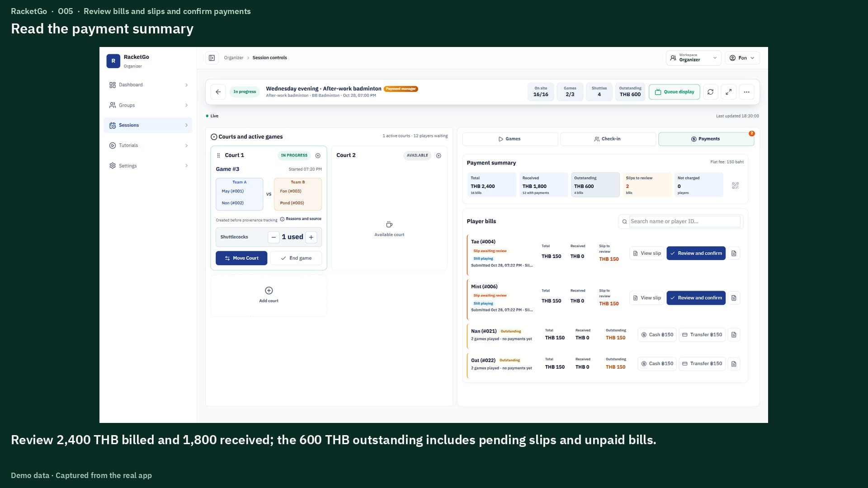Open bill details icon for Nan (#021)
Screen dimensions: 868x488
coord(734,335)
